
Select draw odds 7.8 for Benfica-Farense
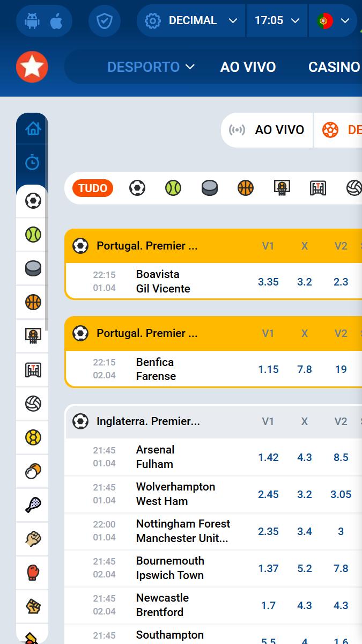point(305,369)
